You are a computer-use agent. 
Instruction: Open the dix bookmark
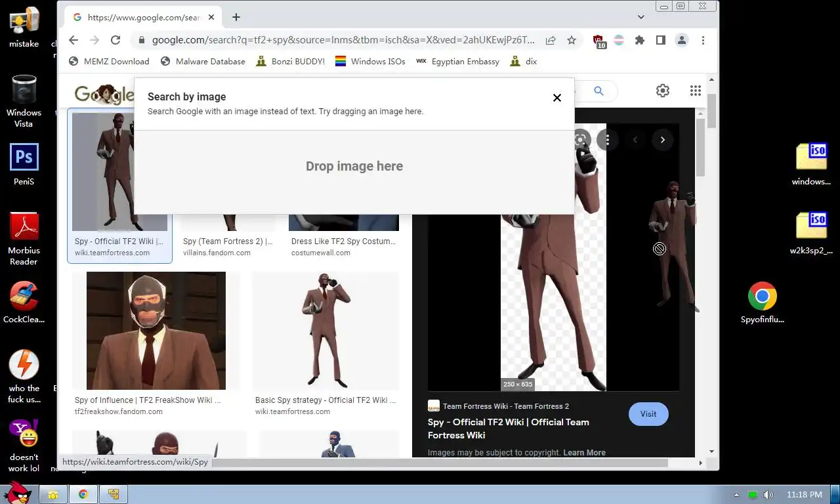[523, 61]
